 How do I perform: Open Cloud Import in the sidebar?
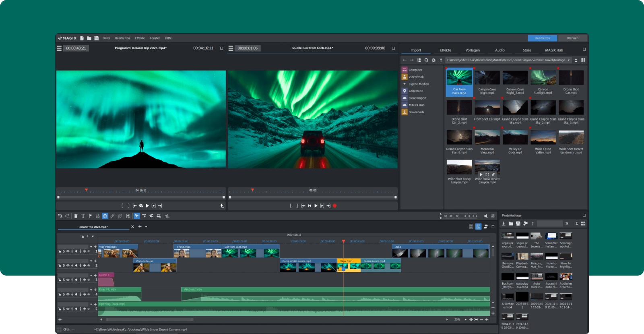[x=417, y=98]
